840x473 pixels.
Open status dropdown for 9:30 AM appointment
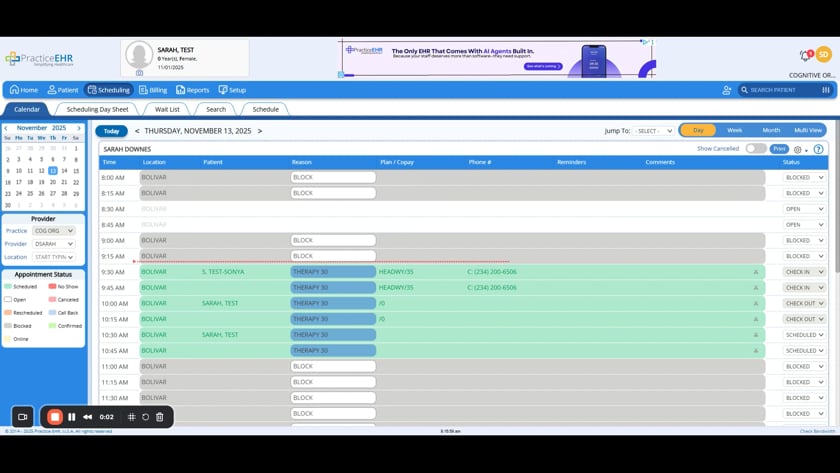pos(804,272)
